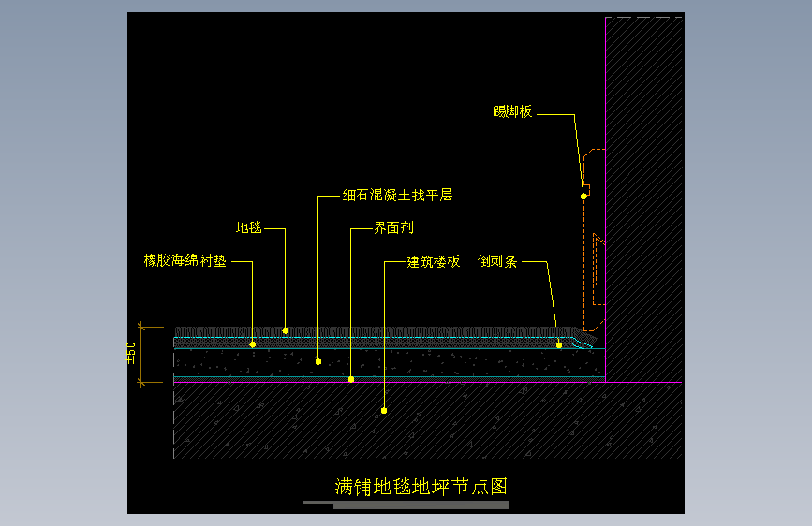This screenshot has height=526, width=812.
Task: Select the leader dot in the concrete floor slab
Action: [x=384, y=411]
